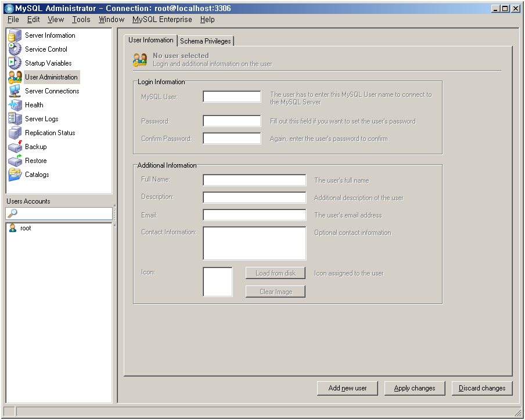Open the Help menu
Viewport: 525px width, 420px height.
click(x=207, y=19)
